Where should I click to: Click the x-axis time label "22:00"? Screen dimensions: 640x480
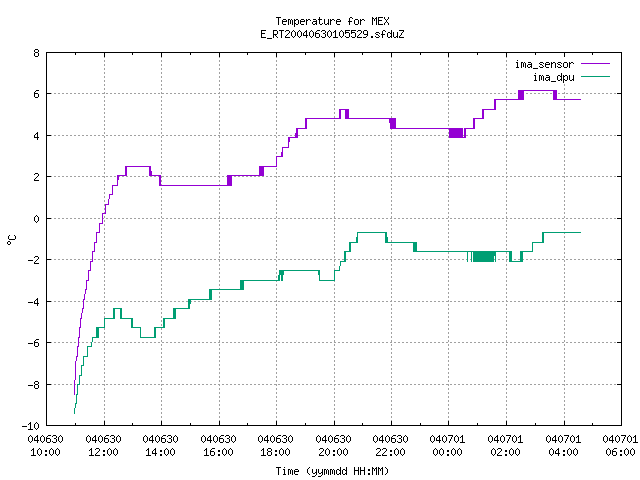391,452
